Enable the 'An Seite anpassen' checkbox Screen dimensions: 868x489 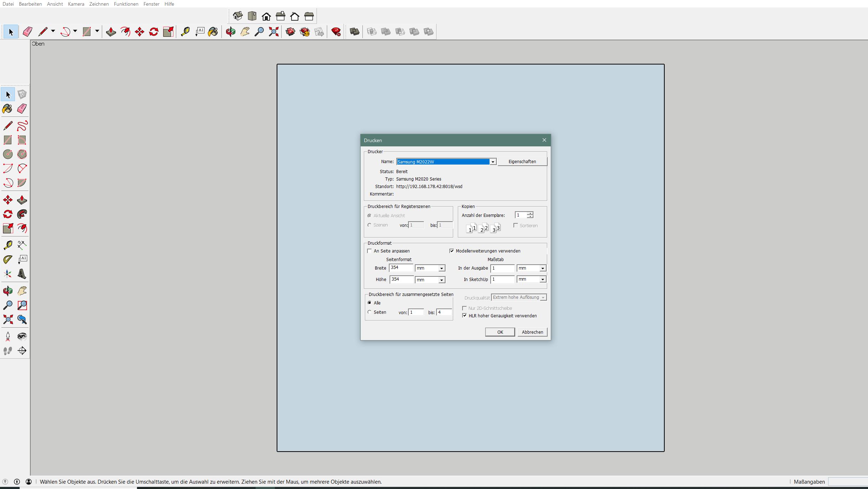370,251
